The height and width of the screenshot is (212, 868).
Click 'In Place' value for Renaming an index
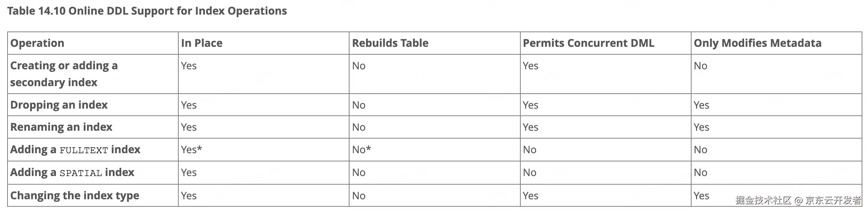188,127
